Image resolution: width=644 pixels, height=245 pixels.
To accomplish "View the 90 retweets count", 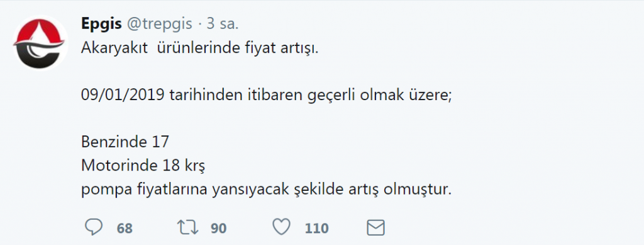I will (218, 228).
